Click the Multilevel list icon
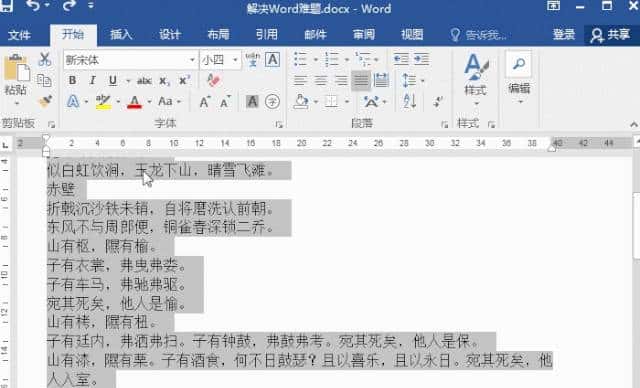640x388 pixels. pos(363,60)
